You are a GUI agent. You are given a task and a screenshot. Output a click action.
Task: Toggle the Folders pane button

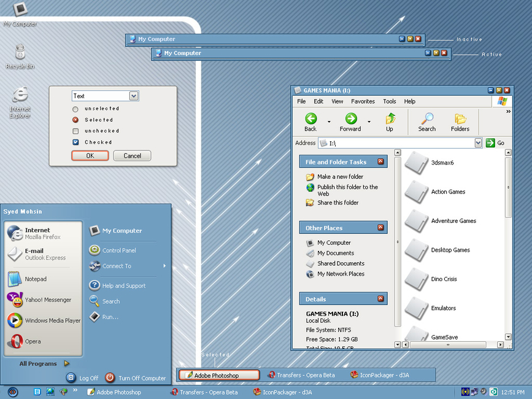tap(460, 122)
